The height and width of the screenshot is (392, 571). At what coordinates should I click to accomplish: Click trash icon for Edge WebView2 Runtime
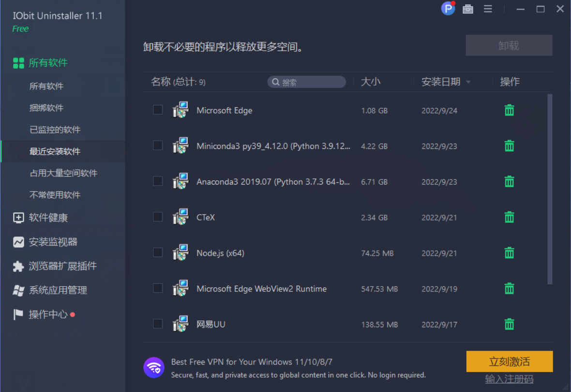(509, 289)
